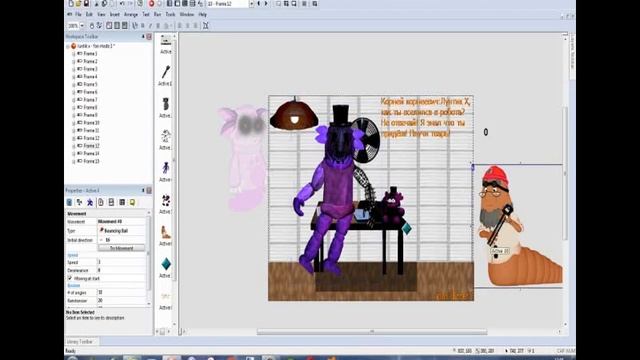The height and width of the screenshot is (360, 640).
Task: Expand the Frame 1 tree node
Action: [x=74, y=54]
